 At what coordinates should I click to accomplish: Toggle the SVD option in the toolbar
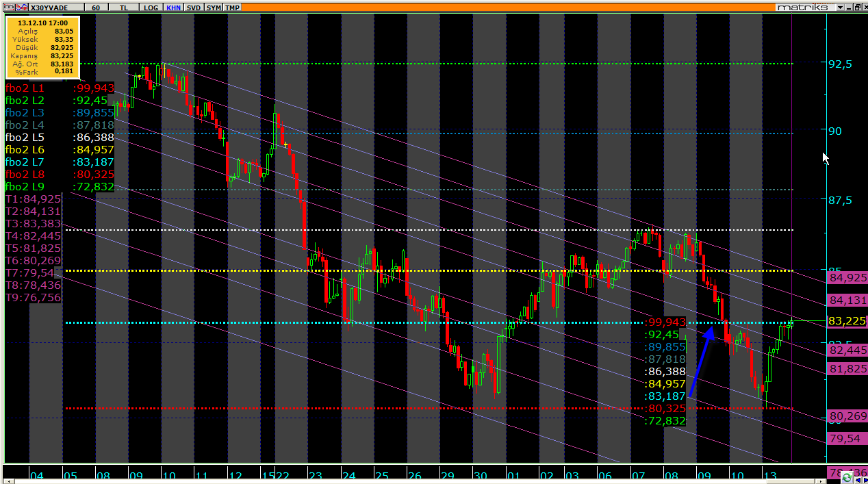pyautogui.click(x=194, y=7)
